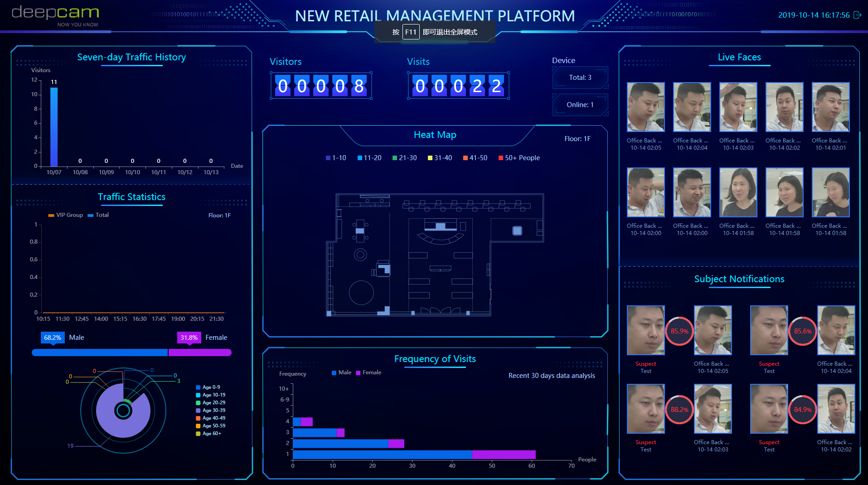This screenshot has width=868, height=485.
Task: Click the 88.2% similarity circle indicator
Action: click(679, 410)
